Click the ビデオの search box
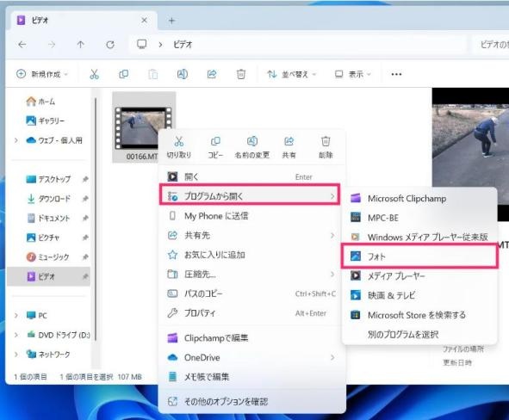 (x=491, y=45)
